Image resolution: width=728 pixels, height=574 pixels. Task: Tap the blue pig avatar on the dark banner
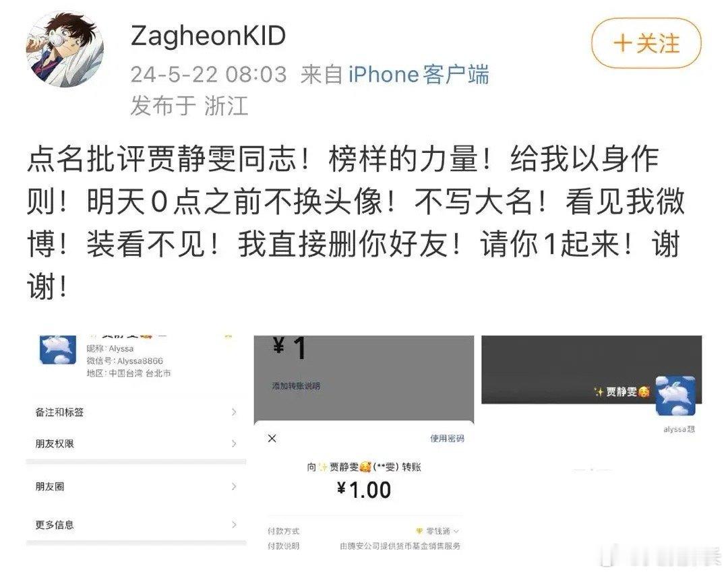pyautogui.click(x=675, y=396)
